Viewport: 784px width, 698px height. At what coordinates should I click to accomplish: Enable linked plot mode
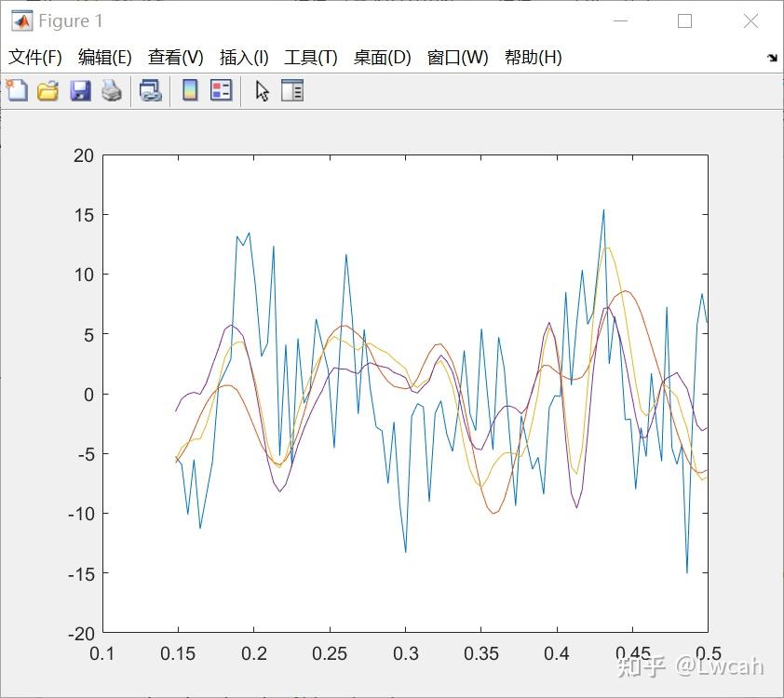[151, 90]
